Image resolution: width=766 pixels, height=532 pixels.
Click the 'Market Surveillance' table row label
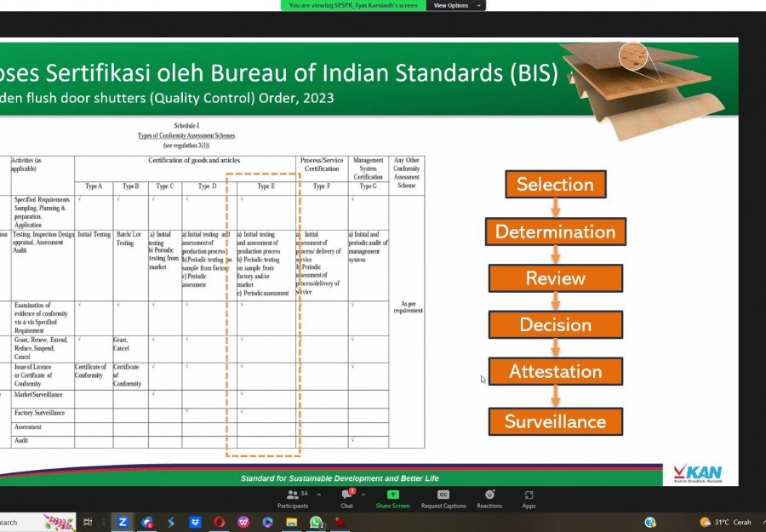coord(38,395)
